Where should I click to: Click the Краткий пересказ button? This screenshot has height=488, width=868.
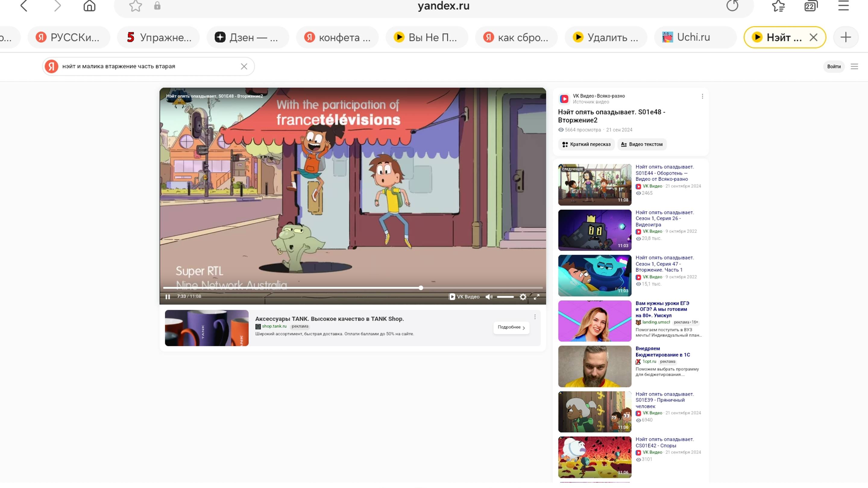586,144
